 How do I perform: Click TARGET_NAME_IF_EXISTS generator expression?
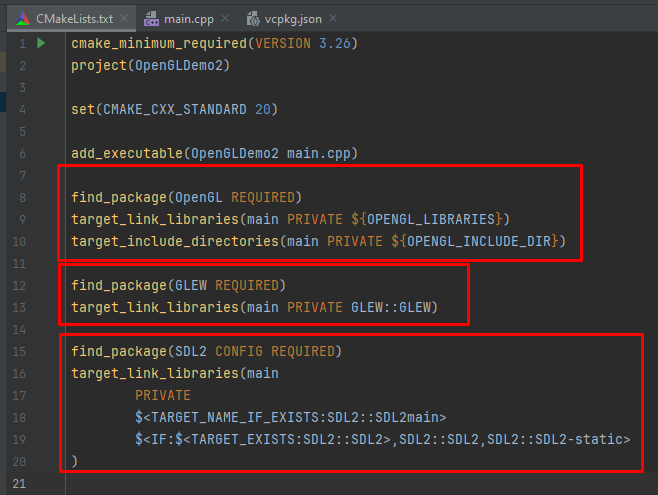(x=290, y=418)
